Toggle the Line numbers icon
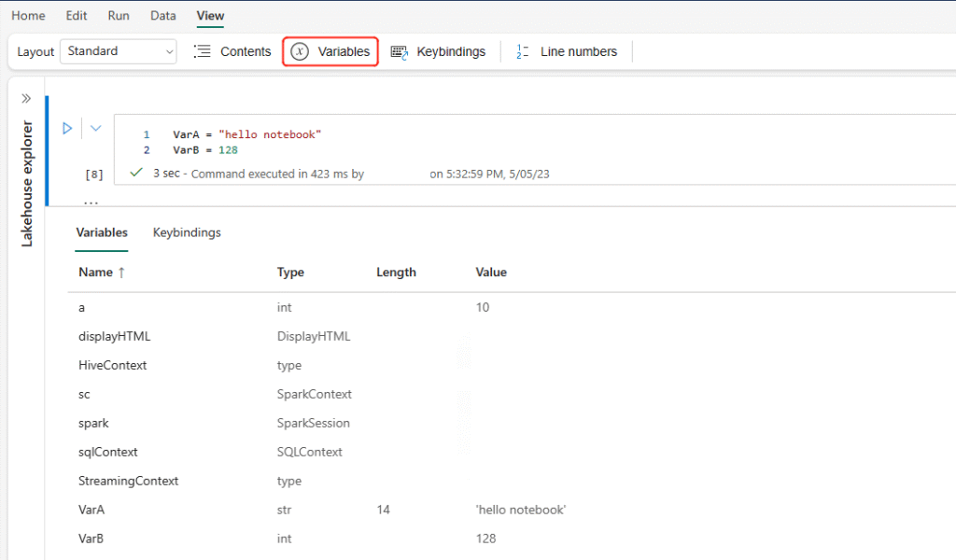This screenshot has width=956, height=560. tap(522, 51)
